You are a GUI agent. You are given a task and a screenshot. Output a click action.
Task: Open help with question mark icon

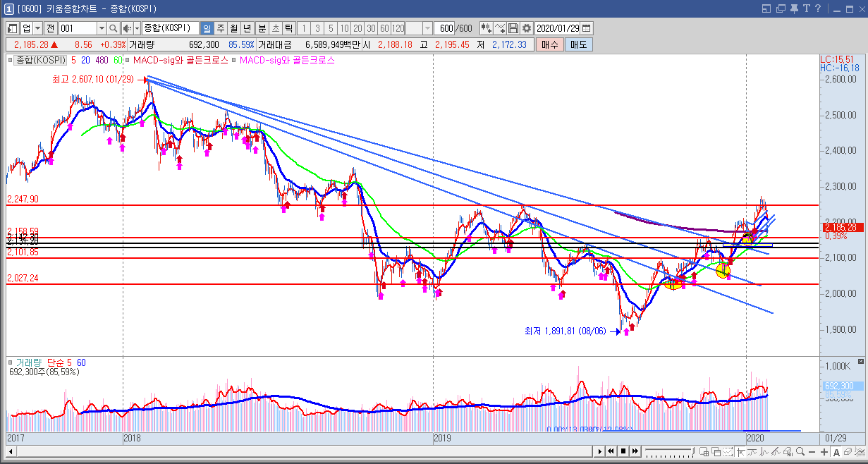click(x=817, y=8)
